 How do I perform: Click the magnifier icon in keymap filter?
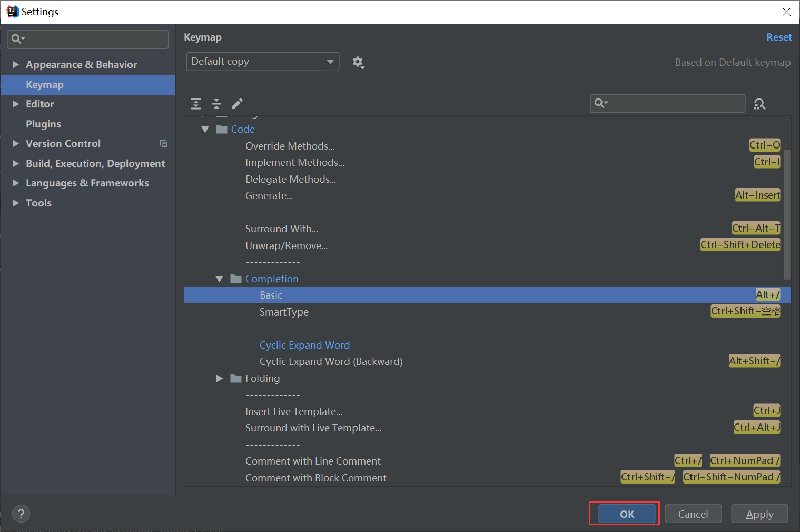click(x=601, y=103)
